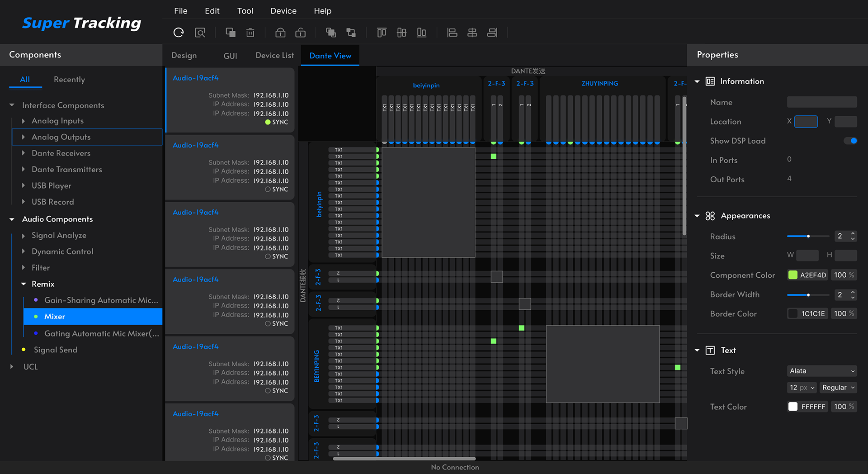Collapse the Appearances section
Image resolution: width=868 pixels, height=474 pixels.
697,216
